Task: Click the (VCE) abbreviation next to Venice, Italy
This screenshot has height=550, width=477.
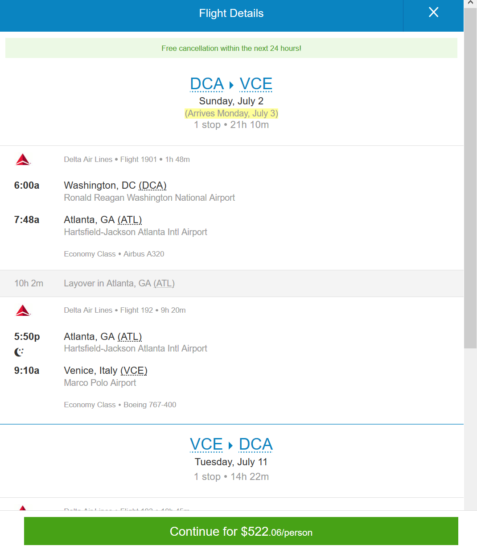Action: [134, 371]
